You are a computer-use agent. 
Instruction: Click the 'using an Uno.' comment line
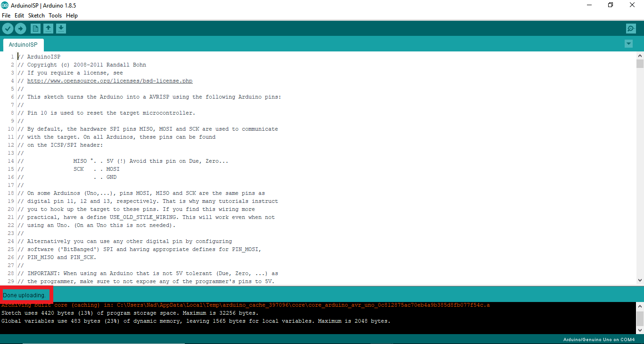click(x=96, y=225)
